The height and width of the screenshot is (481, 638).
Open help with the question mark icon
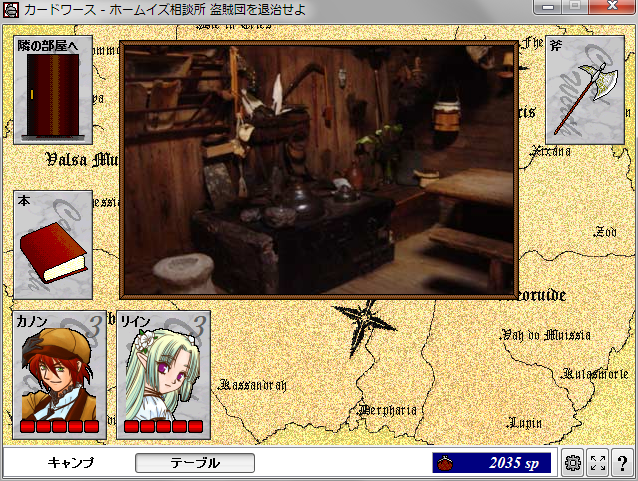point(622,463)
